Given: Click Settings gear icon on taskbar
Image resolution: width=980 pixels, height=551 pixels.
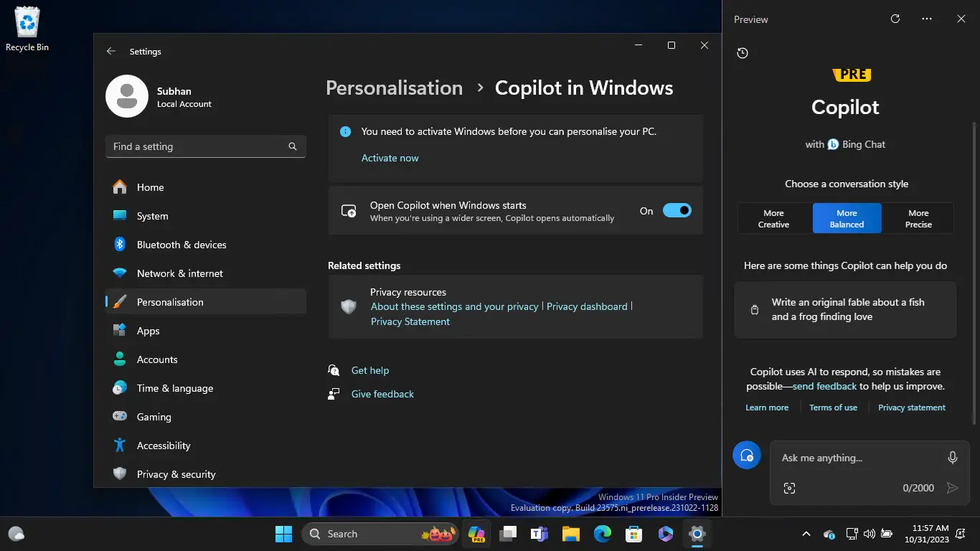Looking at the screenshot, I should click(697, 534).
